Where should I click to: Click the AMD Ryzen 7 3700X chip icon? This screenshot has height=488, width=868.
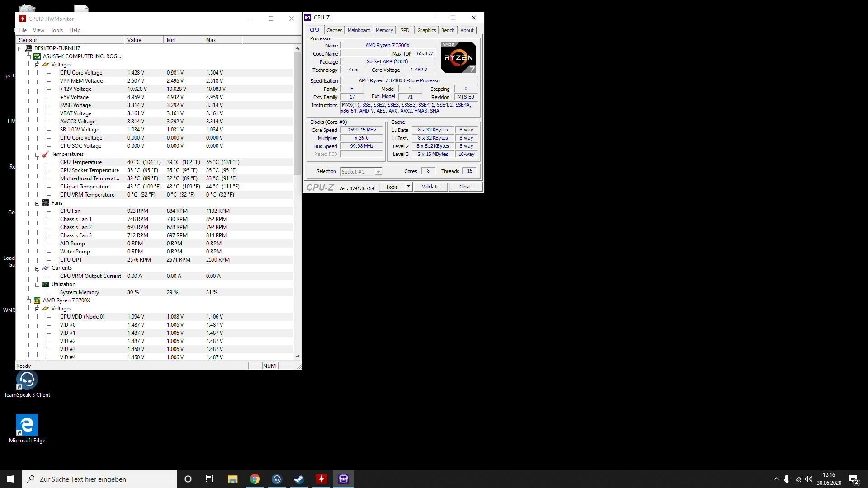37,300
